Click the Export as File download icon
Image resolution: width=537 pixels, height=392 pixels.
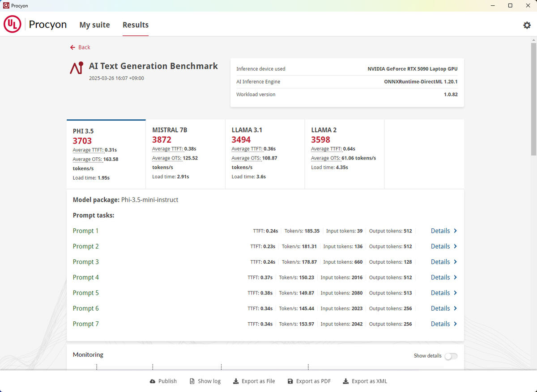tap(236, 381)
